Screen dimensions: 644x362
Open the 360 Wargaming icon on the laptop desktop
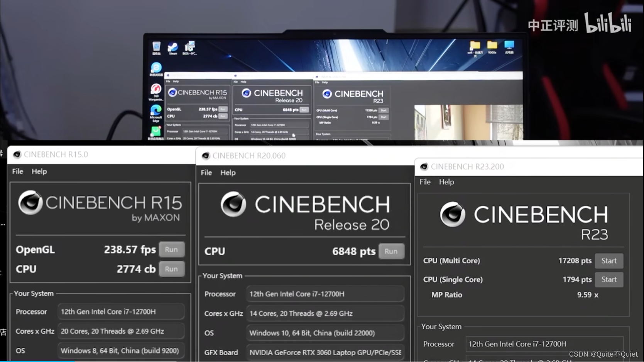pos(156,92)
